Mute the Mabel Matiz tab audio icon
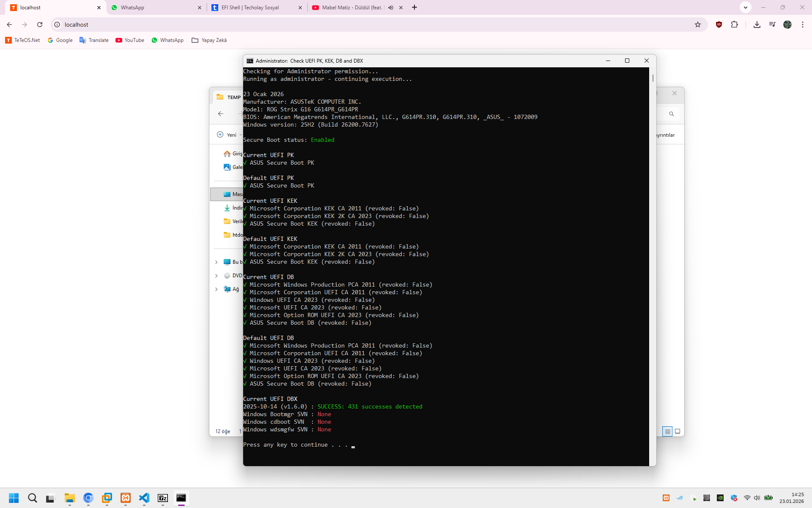Viewport: 812px width, 508px height. [391, 8]
